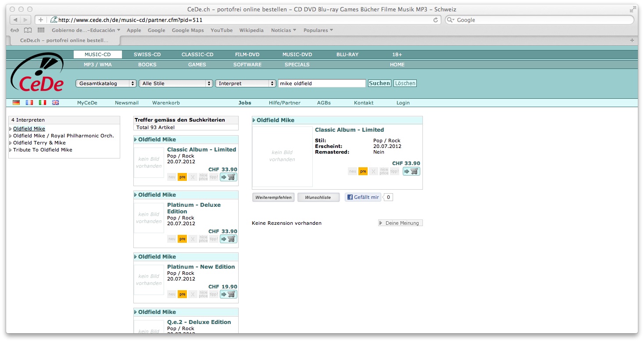
Task: Click the Google search field
Action: 539,20
